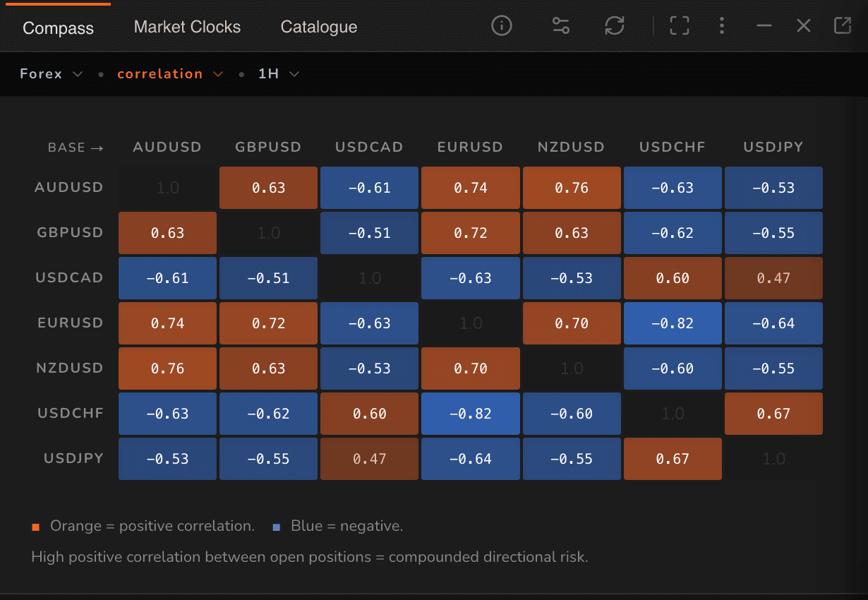Click EURUSD row, NZDUSD column cell 0.70
Image resolution: width=868 pixels, height=600 pixels.
coord(572,323)
